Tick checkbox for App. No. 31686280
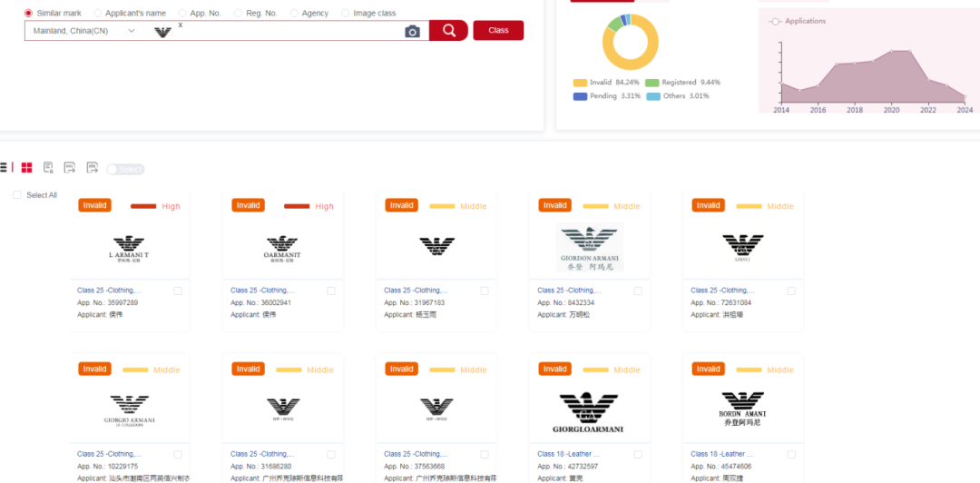 [x=330, y=454]
